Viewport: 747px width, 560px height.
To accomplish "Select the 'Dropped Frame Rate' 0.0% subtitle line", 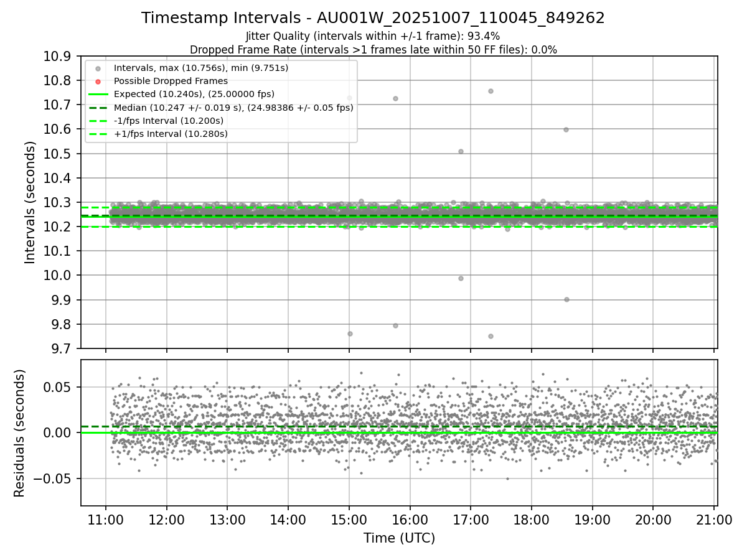I will (x=373, y=50).
